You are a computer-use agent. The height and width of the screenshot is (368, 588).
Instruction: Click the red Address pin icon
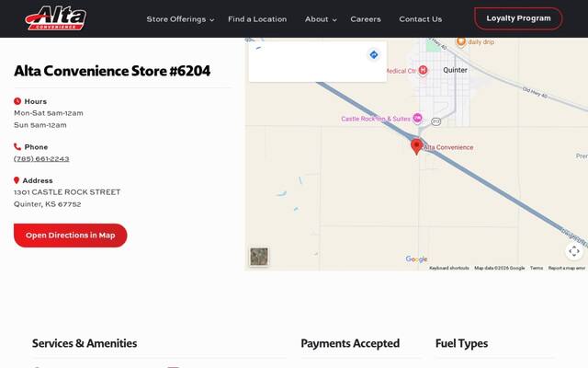click(x=17, y=180)
